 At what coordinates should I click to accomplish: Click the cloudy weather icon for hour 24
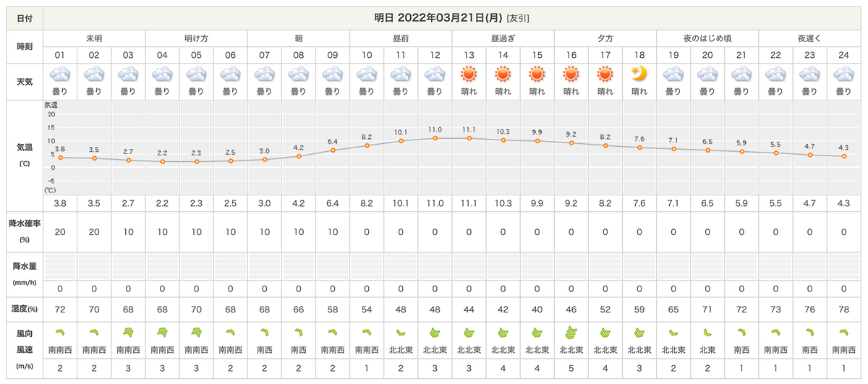(x=843, y=74)
